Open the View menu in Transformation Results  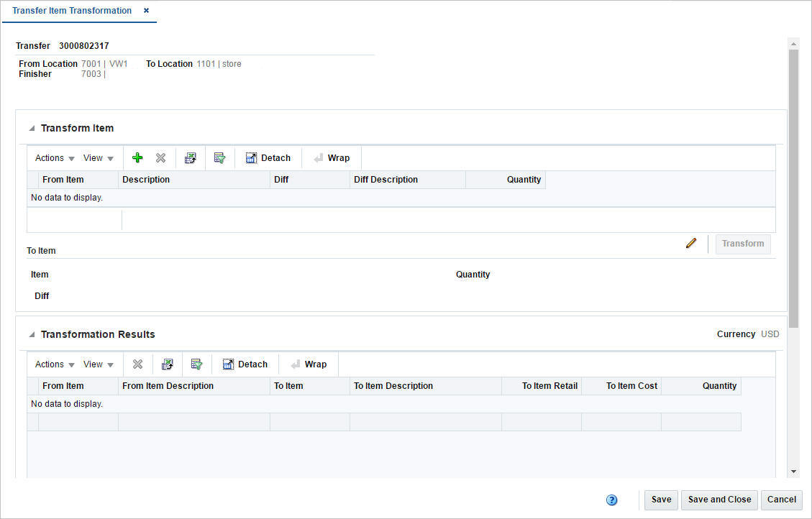pyautogui.click(x=94, y=364)
